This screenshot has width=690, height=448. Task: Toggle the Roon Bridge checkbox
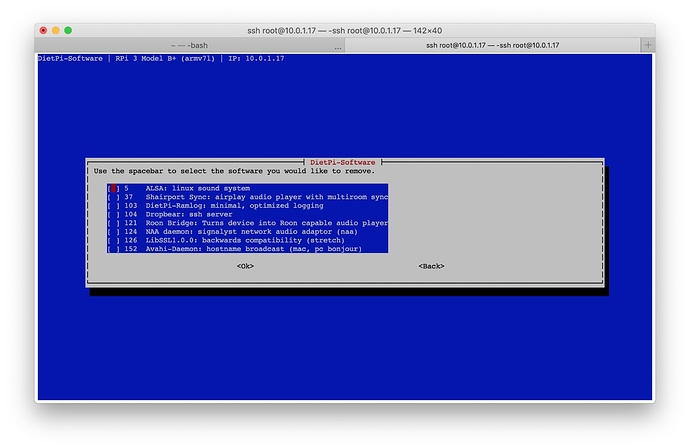pyautogui.click(x=113, y=223)
